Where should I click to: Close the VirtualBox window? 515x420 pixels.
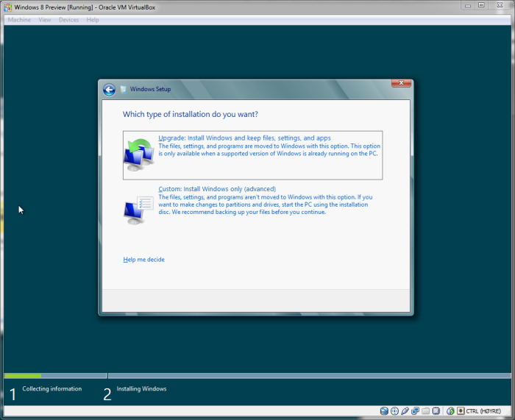[500, 5]
